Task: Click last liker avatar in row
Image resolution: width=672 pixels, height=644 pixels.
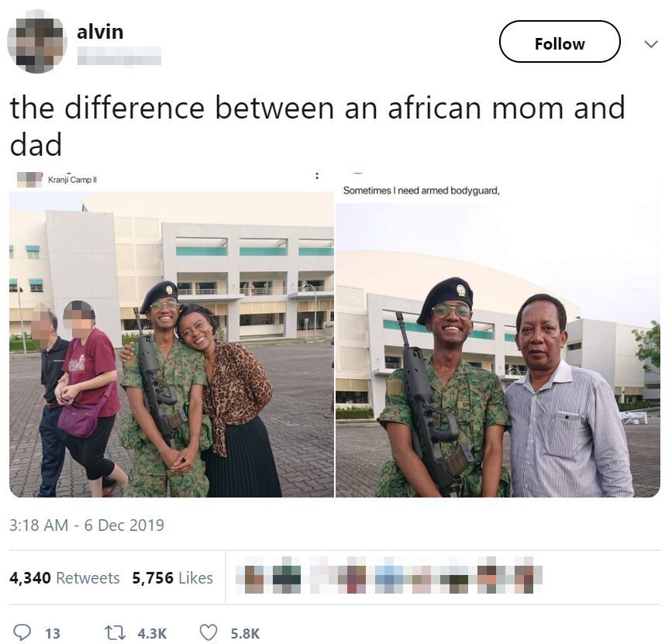Action: 523,578
